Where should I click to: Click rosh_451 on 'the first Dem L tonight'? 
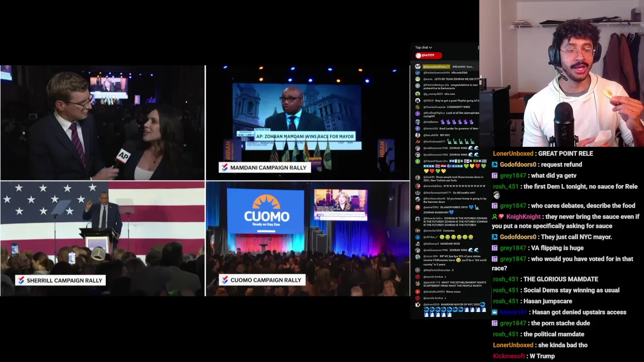505,187
